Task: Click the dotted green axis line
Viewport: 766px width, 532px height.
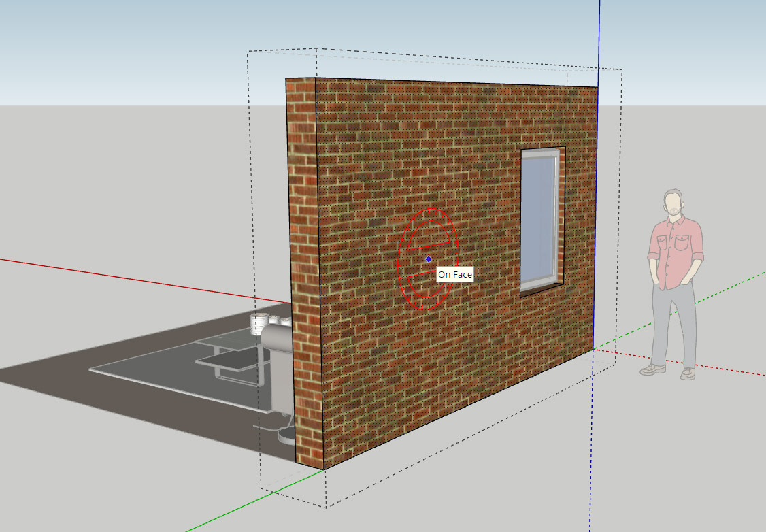Action: (x=721, y=291)
